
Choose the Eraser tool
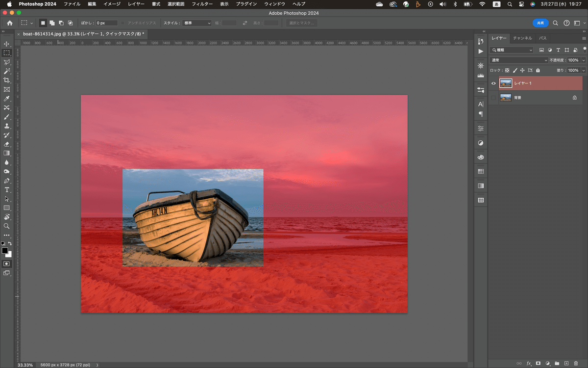(7, 144)
